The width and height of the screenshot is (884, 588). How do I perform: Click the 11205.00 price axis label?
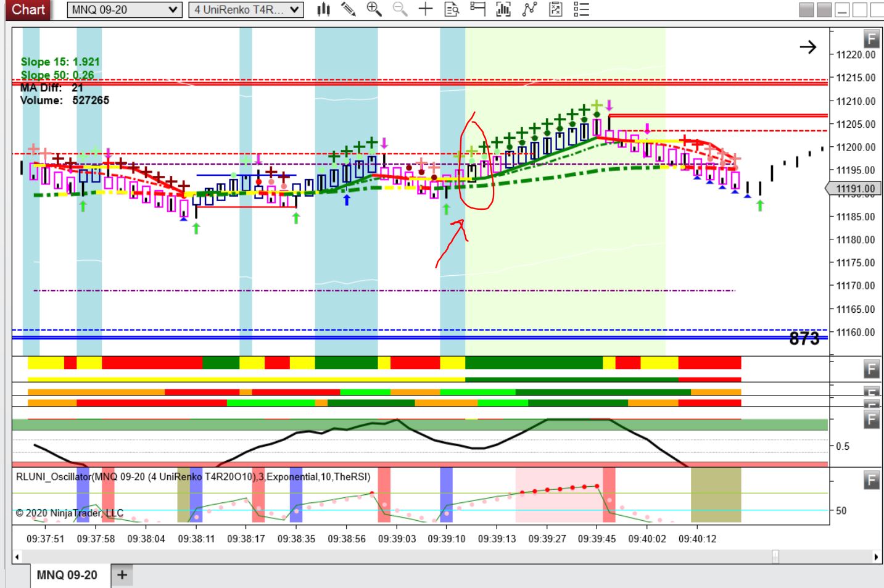click(x=856, y=124)
